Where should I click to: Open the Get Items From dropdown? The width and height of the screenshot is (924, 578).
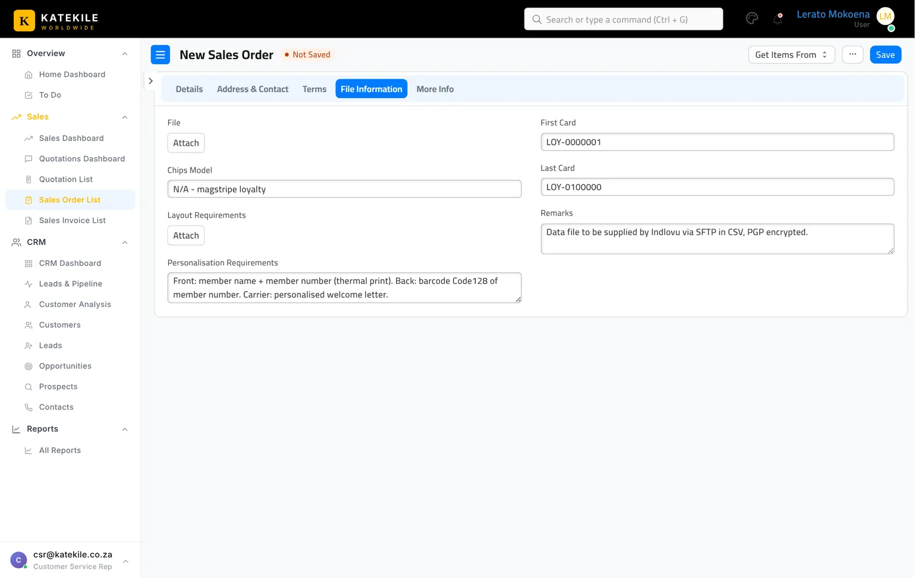(x=791, y=55)
